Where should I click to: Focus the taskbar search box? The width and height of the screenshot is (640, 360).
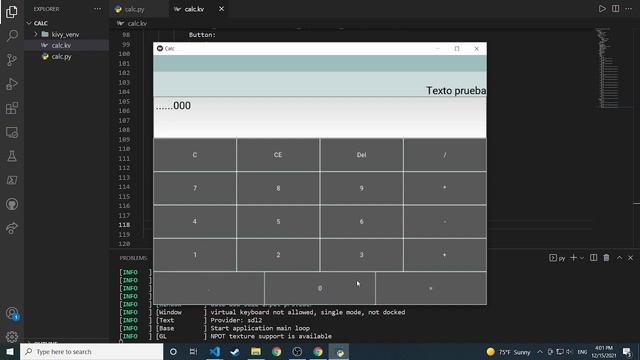point(91,351)
